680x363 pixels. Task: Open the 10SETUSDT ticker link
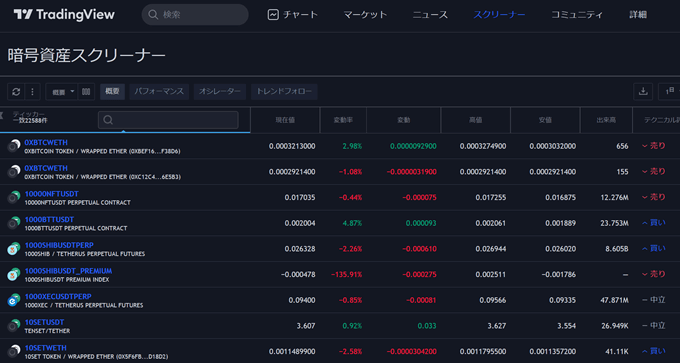pos(44,321)
